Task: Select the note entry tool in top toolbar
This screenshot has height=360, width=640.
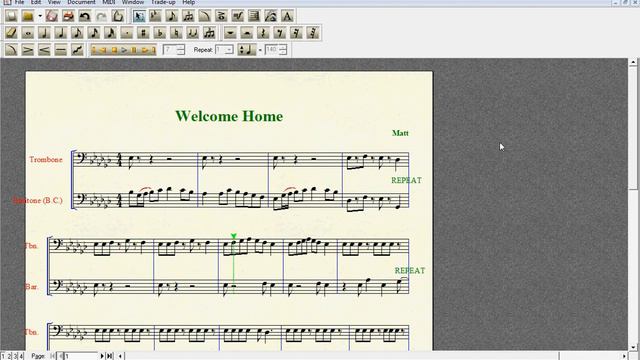Action: pos(171,16)
